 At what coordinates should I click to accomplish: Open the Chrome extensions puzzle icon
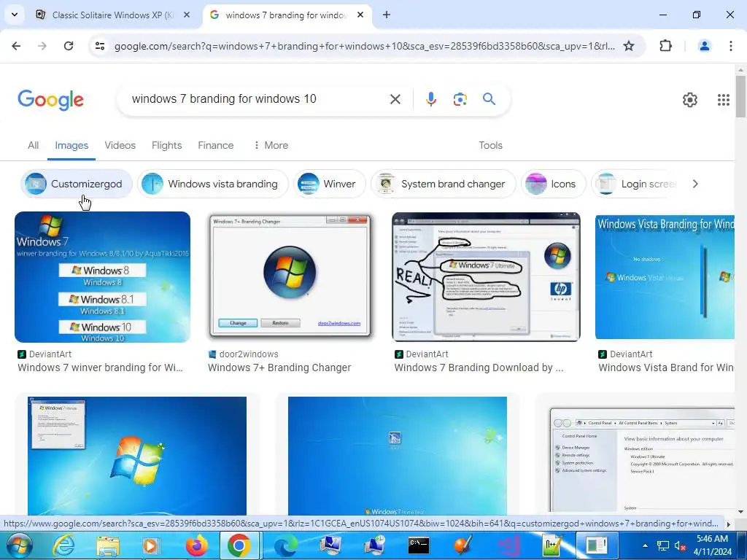(x=665, y=46)
